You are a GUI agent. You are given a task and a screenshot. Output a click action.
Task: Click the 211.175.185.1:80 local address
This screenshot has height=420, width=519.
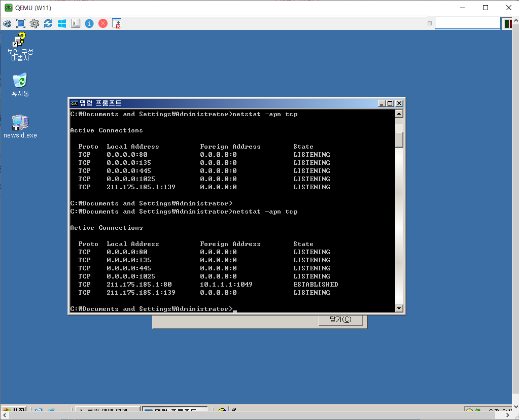pos(139,285)
